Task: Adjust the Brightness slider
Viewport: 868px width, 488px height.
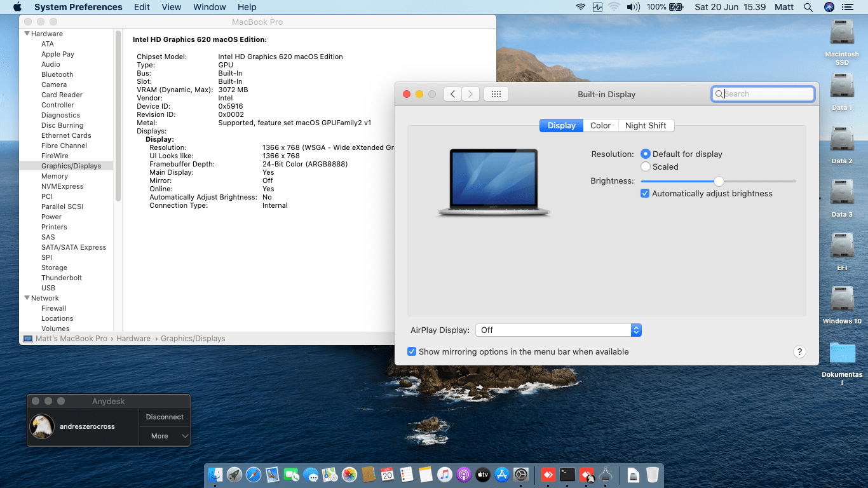Action: point(718,181)
